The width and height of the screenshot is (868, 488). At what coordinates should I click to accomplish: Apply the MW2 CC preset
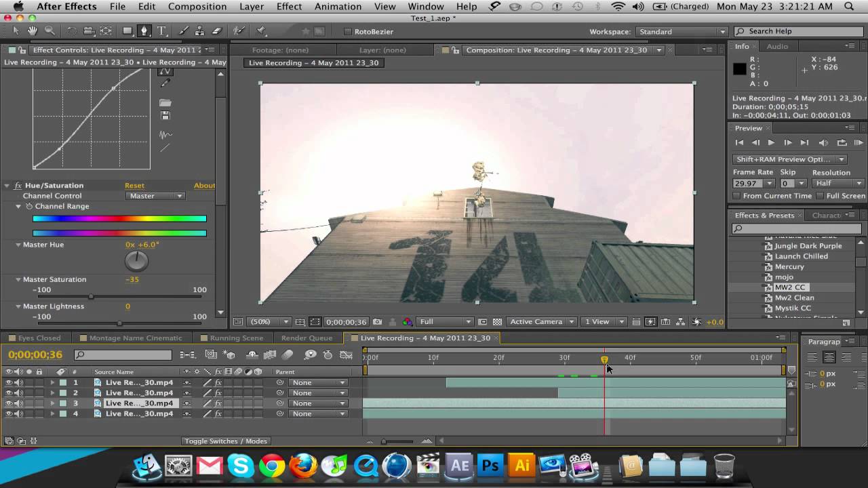click(x=790, y=287)
